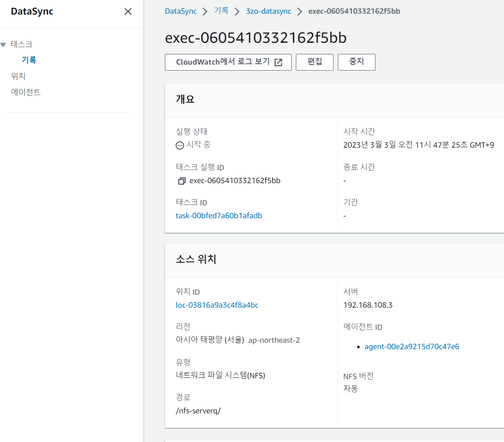Screen dimensions: 504x442
Task: Click the DataSync sidebar title
Action: point(32,12)
